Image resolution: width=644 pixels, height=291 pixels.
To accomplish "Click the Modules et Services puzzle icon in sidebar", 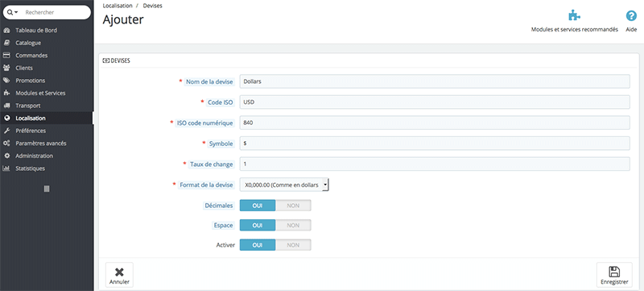I will tap(6, 93).
